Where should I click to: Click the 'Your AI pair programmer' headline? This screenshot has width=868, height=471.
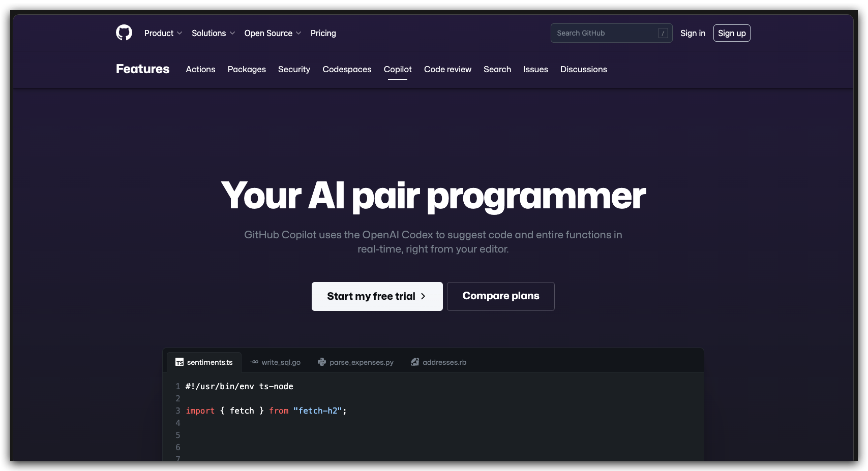pyautogui.click(x=433, y=196)
